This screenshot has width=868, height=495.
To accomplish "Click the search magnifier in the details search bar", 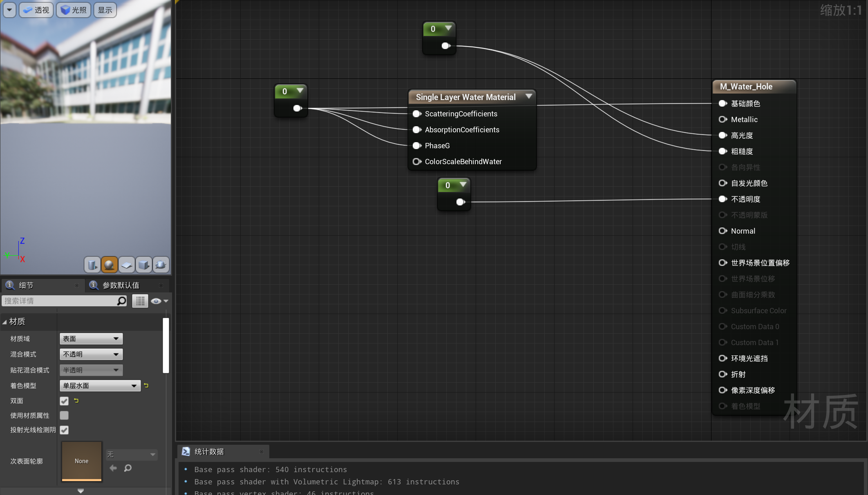I will pyautogui.click(x=121, y=301).
